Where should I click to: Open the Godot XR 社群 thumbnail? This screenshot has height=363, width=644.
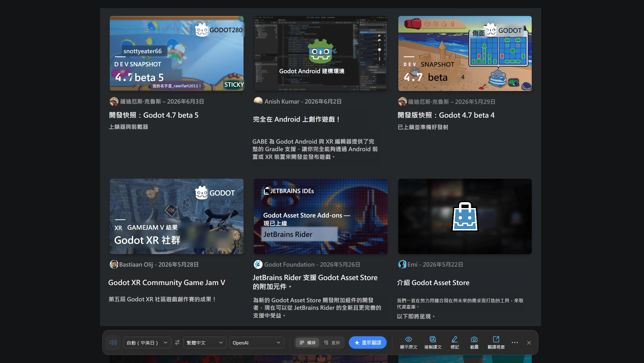click(x=177, y=216)
